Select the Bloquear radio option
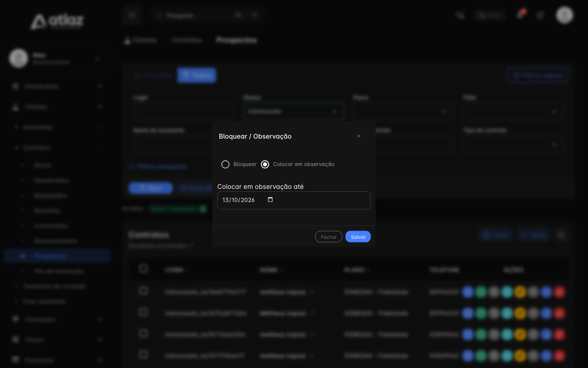 [x=225, y=164]
